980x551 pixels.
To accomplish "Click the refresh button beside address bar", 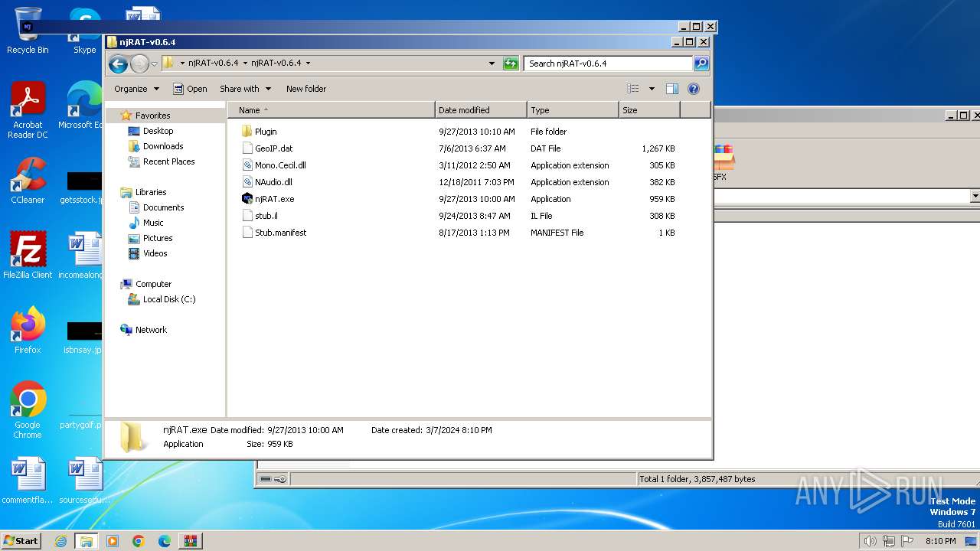I will (x=511, y=64).
